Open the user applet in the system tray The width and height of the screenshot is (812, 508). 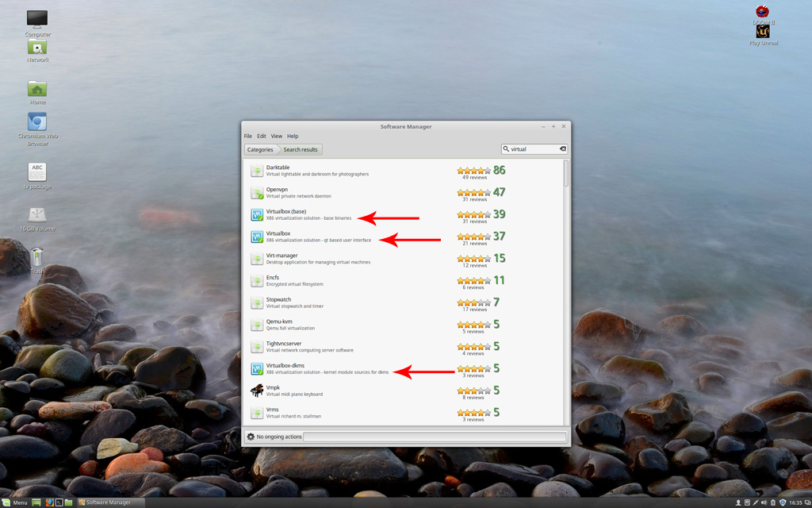(738, 502)
